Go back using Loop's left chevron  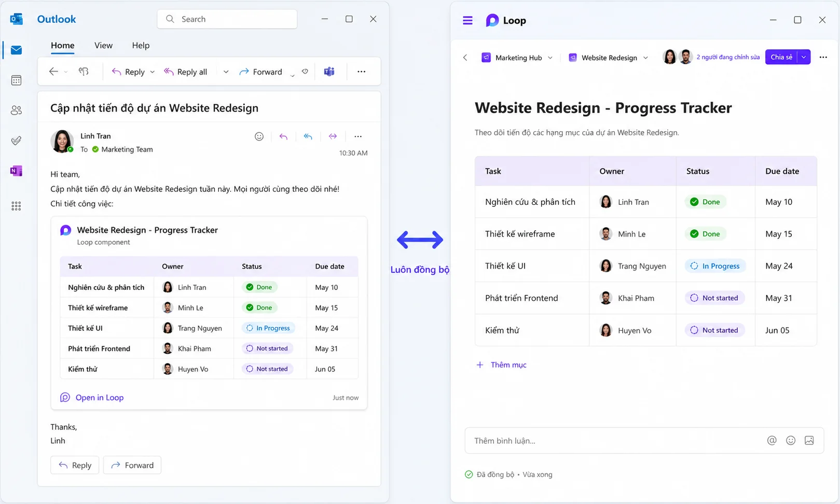(465, 58)
